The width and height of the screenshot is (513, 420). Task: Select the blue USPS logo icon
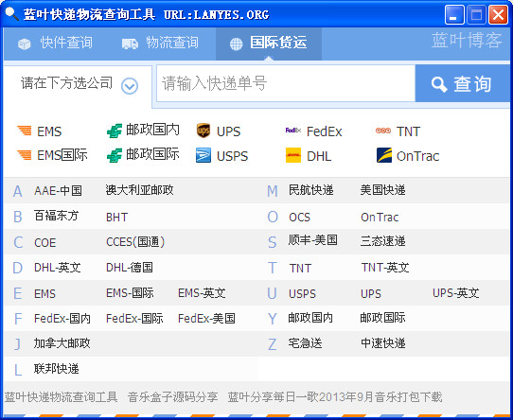pyautogui.click(x=203, y=155)
